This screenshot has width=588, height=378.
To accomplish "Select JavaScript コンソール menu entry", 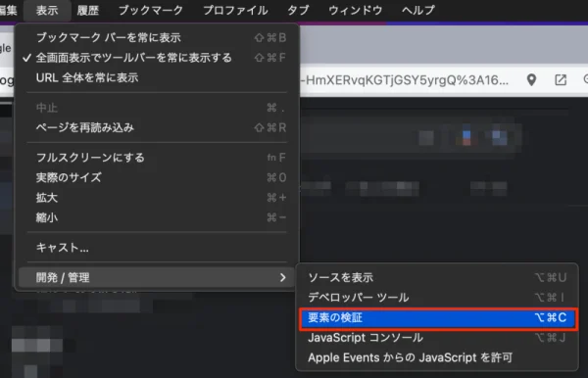I will coord(437,338).
